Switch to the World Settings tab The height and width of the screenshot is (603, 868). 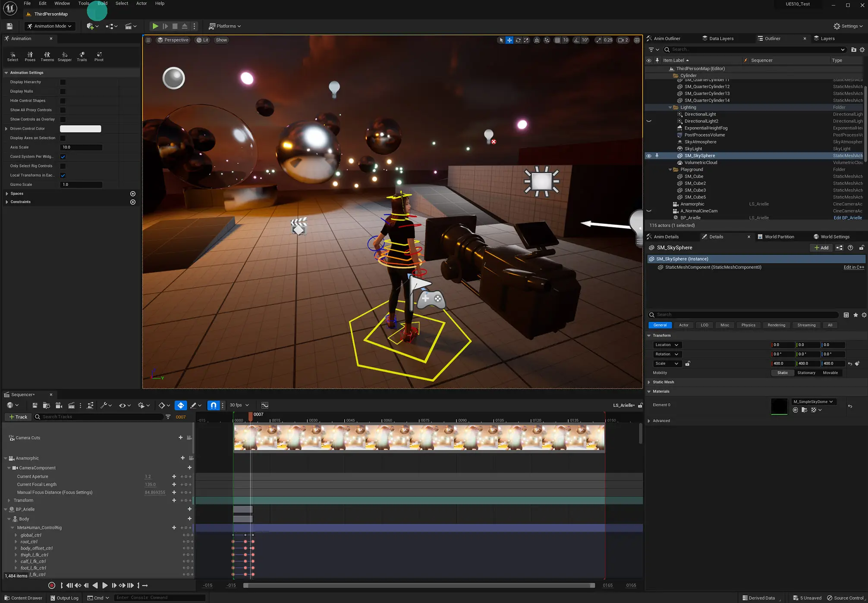point(834,237)
